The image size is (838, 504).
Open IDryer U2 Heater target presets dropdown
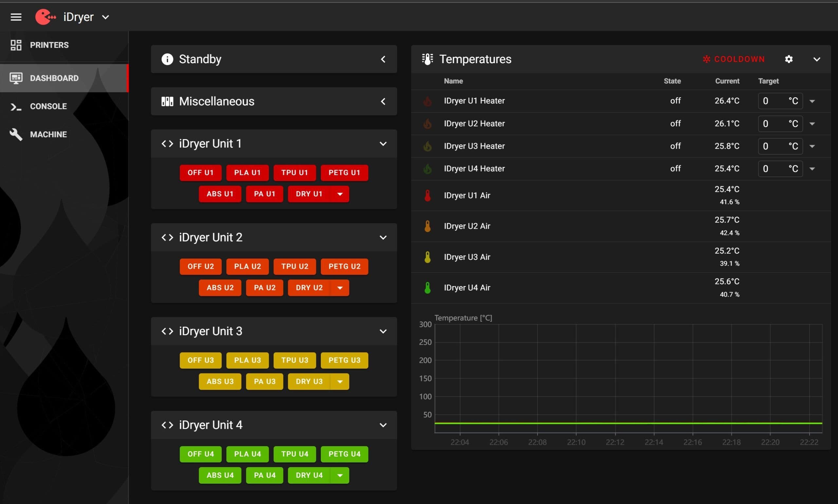tap(812, 124)
